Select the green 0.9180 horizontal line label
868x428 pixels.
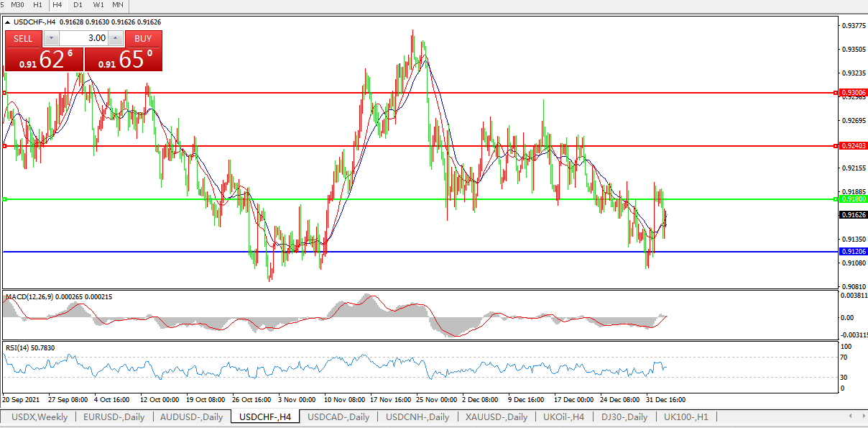coord(853,199)
